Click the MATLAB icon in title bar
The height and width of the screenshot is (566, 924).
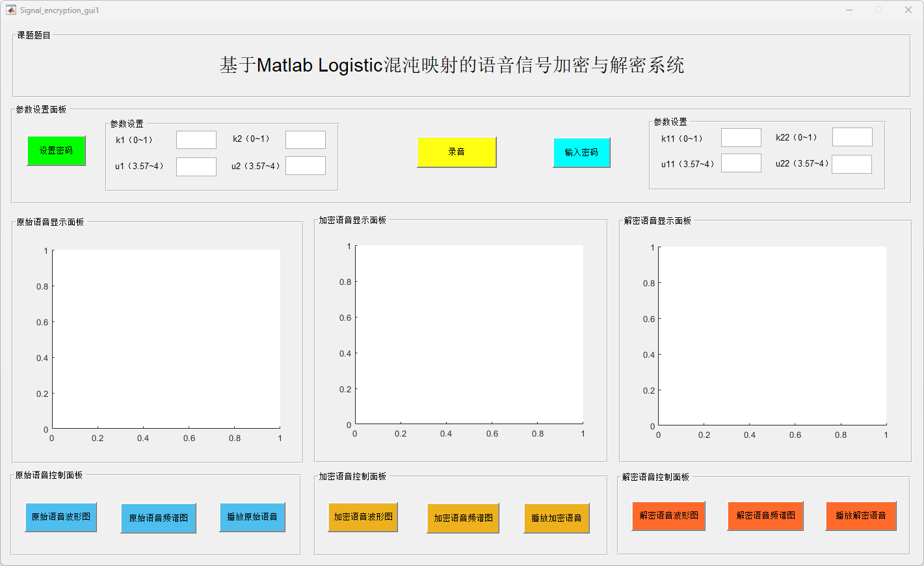pos(11,10)
